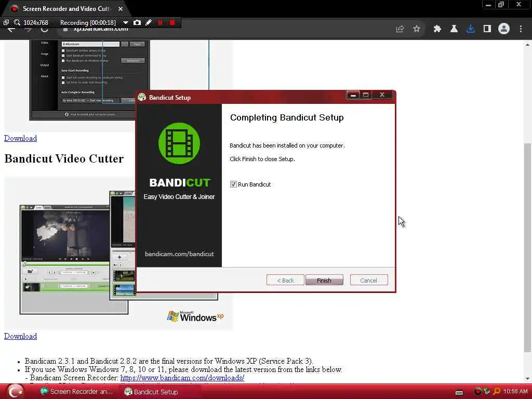Viewport: 532px width, 399px height.
Task: Click the Download link below Bandicam screenshot
Action: pyautogui.click(x=20, y=138)
